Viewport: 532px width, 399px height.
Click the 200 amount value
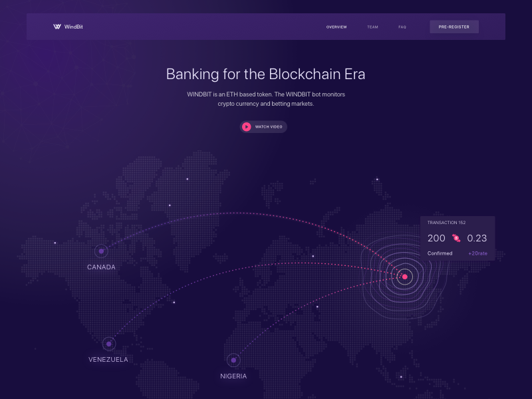[436, 238]
